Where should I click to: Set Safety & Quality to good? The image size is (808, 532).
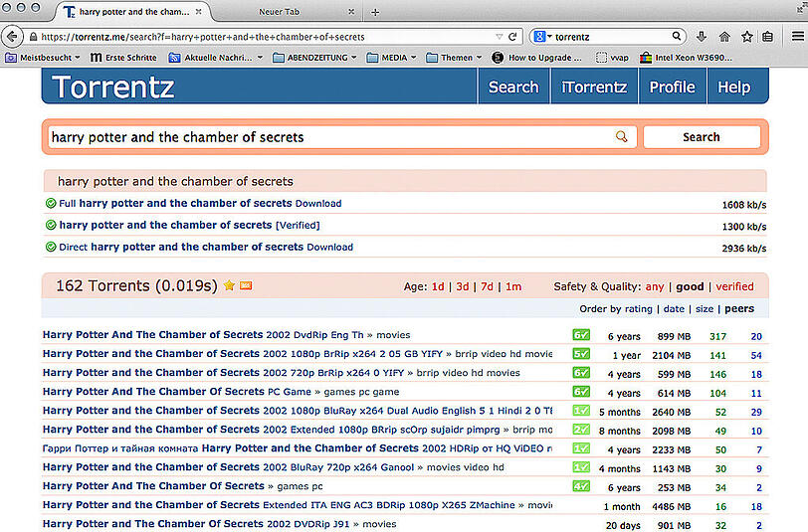[x=690, y=286]
